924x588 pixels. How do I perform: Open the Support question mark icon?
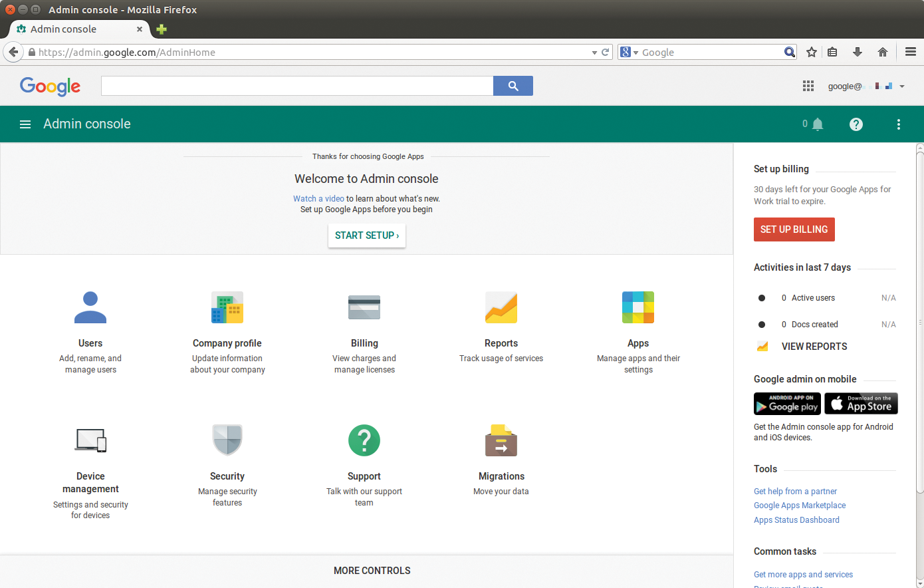tap(364, 440)
